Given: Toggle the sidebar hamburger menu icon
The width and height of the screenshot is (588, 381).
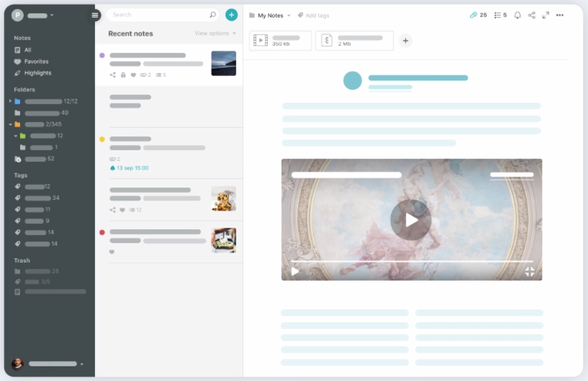Looking at the screenshot, I should (x=95, y=15).
